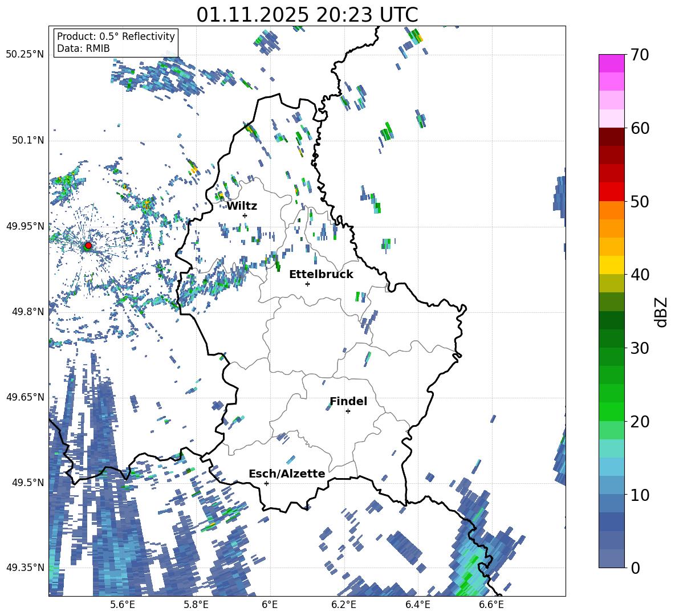This screenshot has width=675, height=616.
Task: Click the 01.11.2025 20:23 UTC title
Action: (307, 15)
